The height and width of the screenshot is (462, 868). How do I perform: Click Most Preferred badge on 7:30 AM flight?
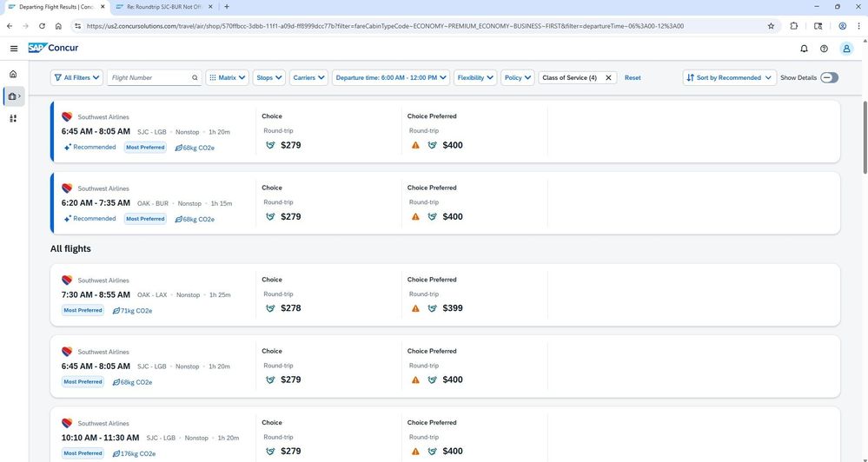click(x=83, y=310)
